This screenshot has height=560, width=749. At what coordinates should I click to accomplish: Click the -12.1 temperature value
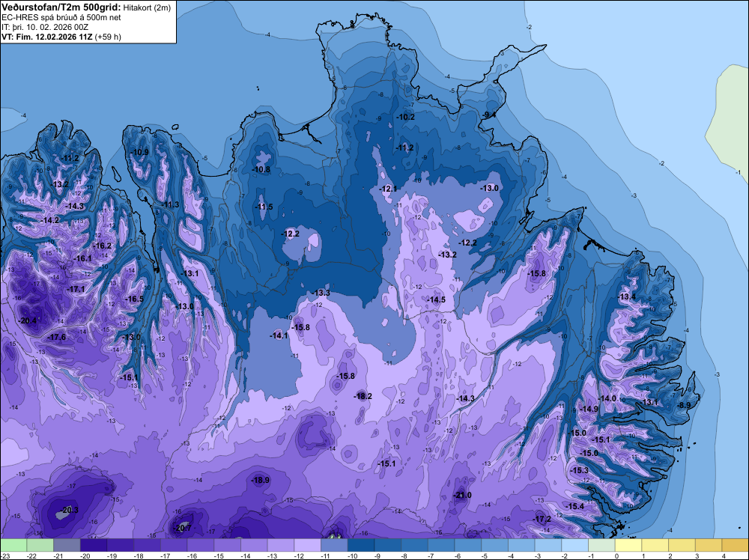pyautogui.click(x=388, y=189)
